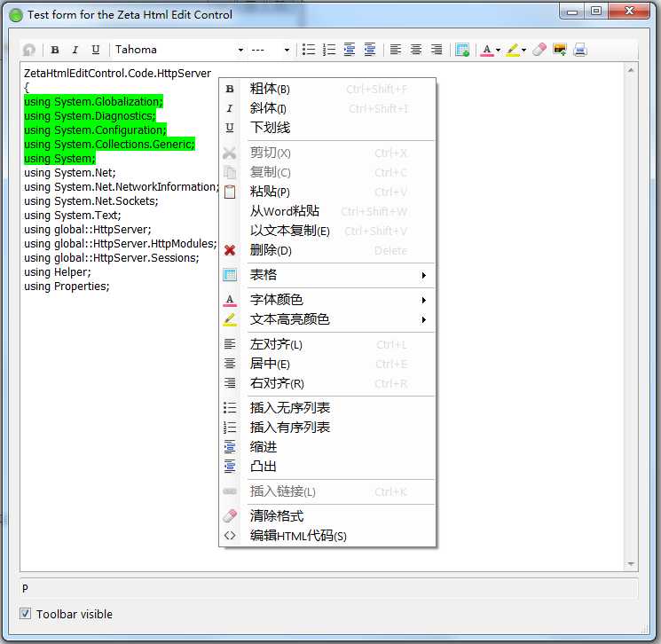
Task: Choose 下划线 in context menu
Action: (x=328, y=128)
